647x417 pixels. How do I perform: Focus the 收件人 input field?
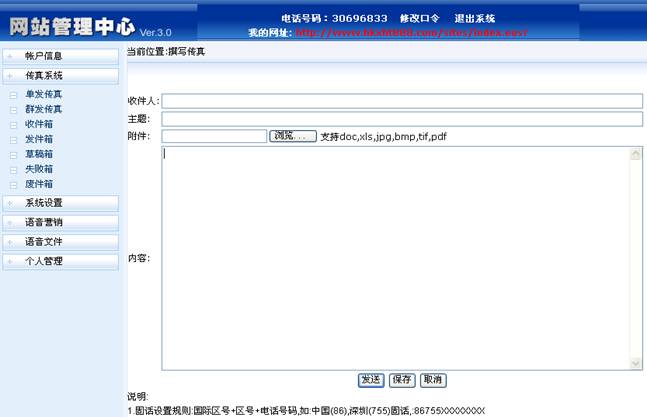[x=401, y=101]
